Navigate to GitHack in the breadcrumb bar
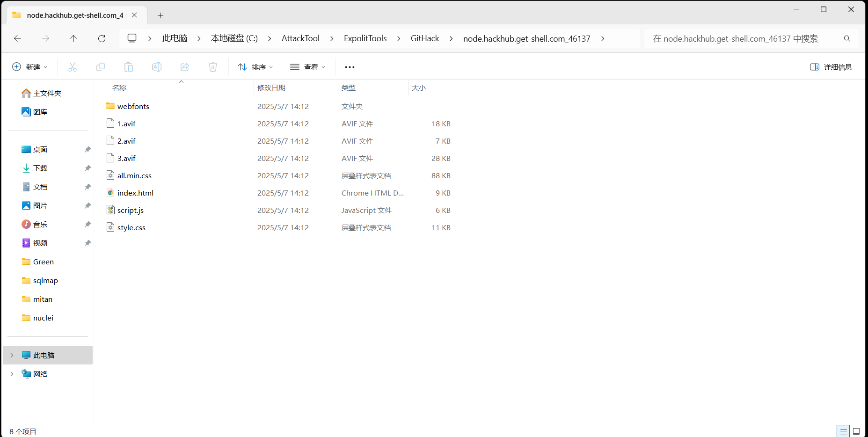This screenshot has height=437, width=868. coord(424,38)
